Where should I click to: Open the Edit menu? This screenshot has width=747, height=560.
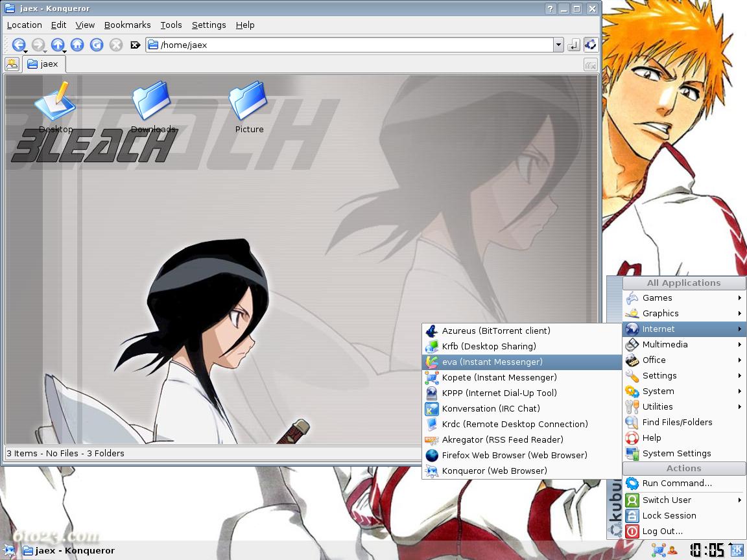[58, 25]
